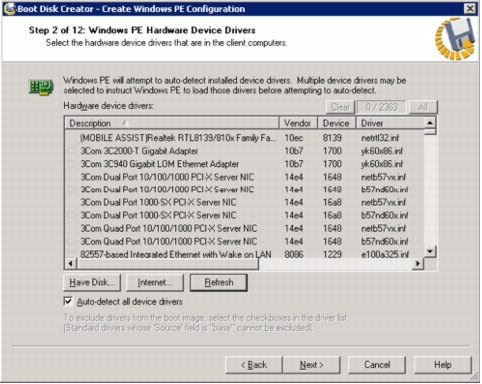The image size is (482, 384).
Task: Select 3Com Quad Port row using b57nd60x.inf
Action: [x=244, y=242]
